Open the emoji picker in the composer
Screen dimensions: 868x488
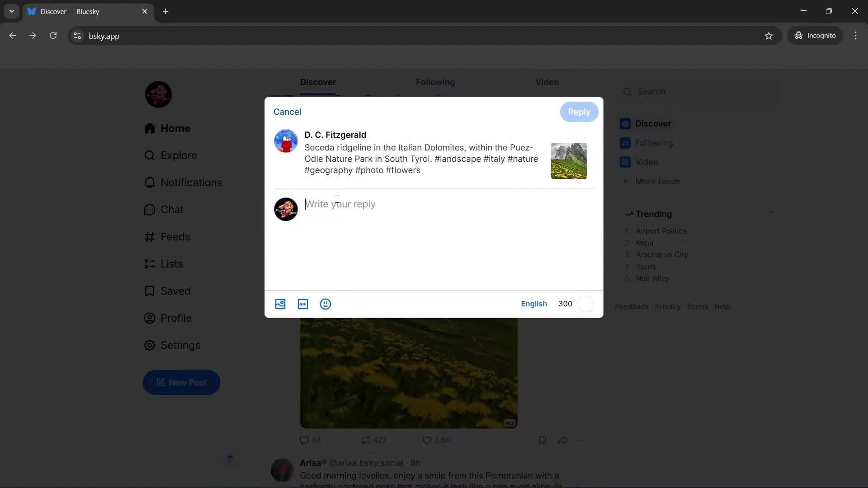pos(325,304)
